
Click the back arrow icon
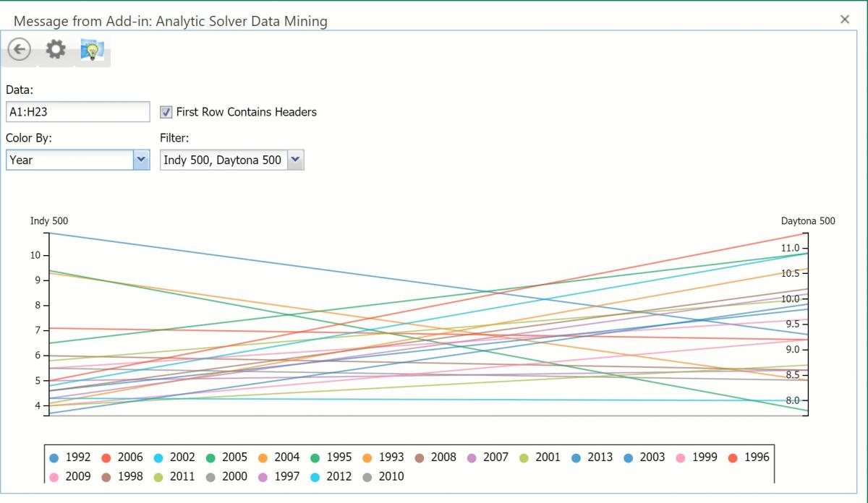point(19,50)
